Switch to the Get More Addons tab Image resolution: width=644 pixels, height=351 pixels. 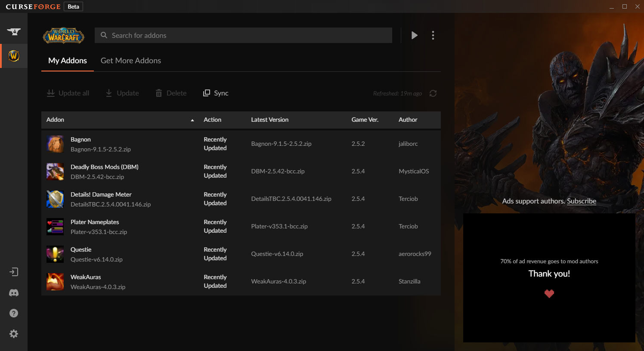[131, 61]
